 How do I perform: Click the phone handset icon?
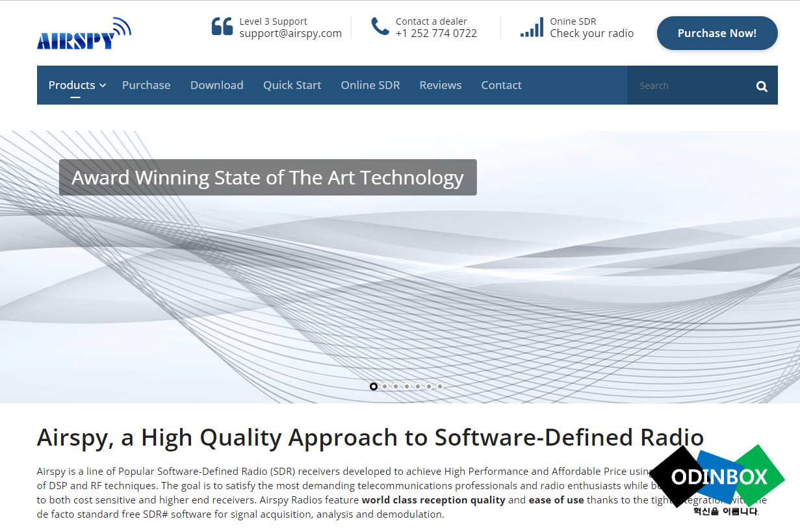click(x=380, y=27)
